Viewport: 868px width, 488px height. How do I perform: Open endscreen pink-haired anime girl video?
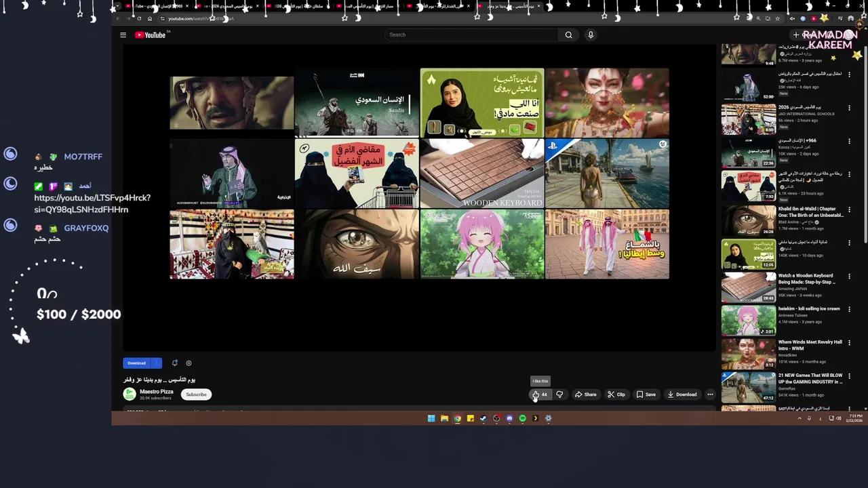click(481, 244)
